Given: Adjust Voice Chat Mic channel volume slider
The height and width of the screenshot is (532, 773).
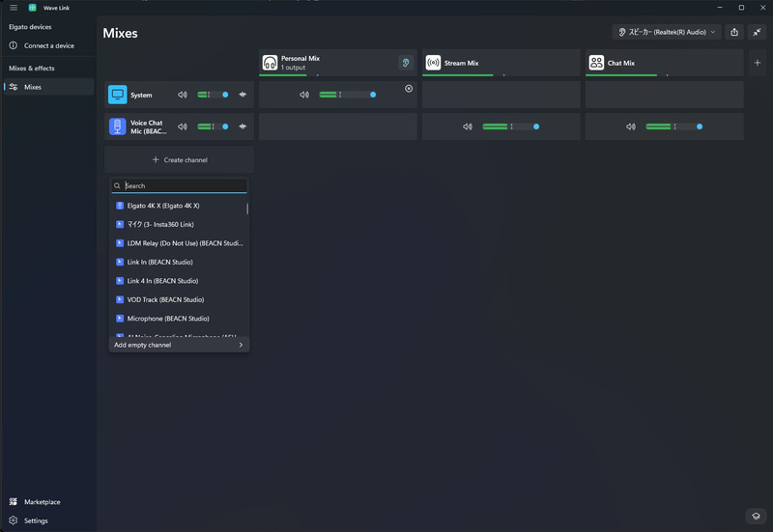Looking at the screenshot, I should [213, 126].
